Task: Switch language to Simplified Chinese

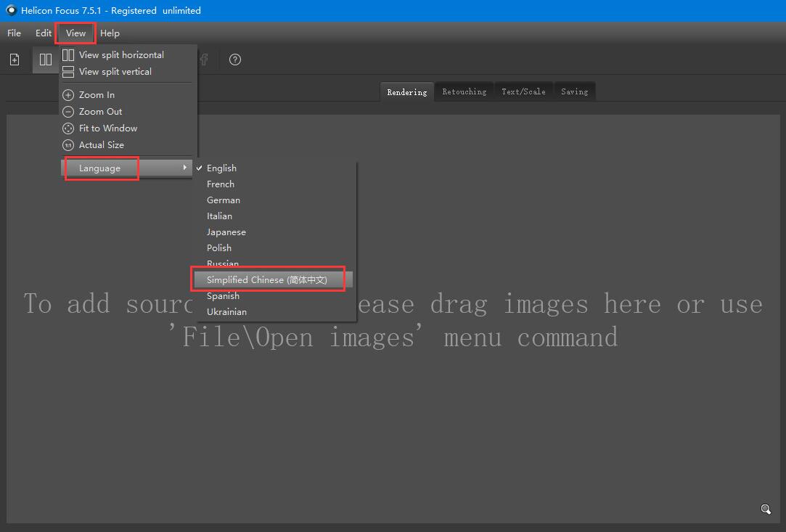Action: [x=266, y=280]
